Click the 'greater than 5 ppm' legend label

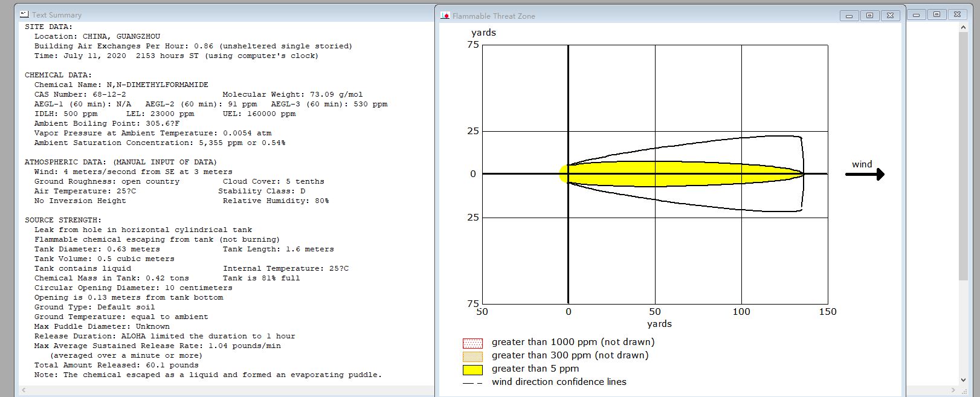[x=535, y=369]
